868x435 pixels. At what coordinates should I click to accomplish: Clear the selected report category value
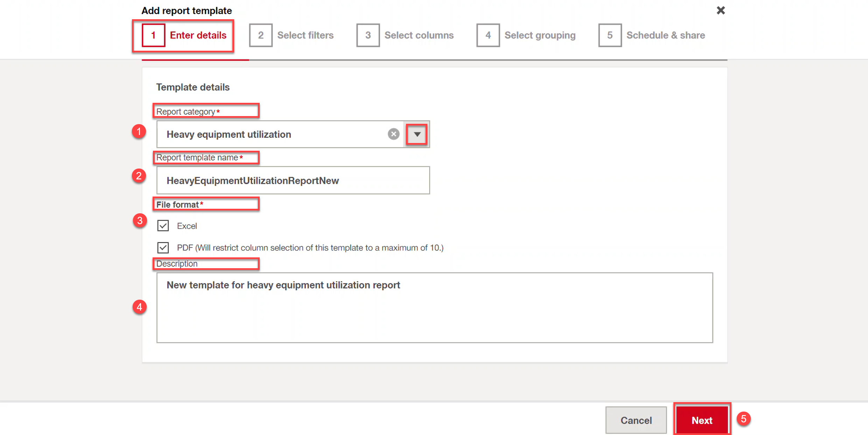click(x=393, y=134)
